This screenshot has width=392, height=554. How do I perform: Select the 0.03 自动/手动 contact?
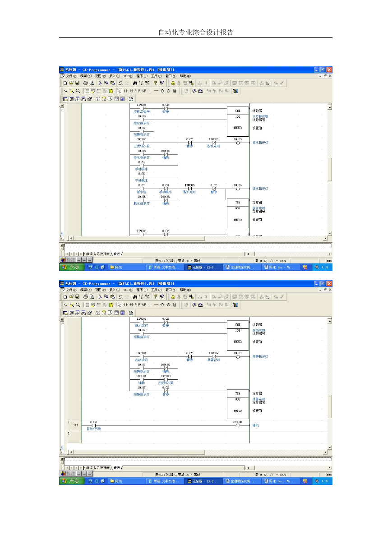click(94, 425)
